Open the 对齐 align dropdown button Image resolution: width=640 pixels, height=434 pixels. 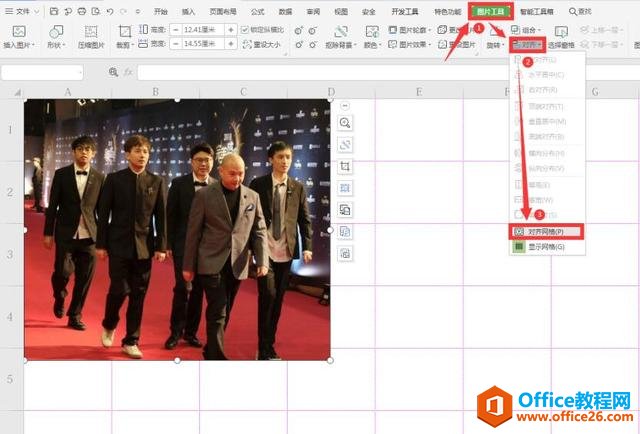point(527,45)
